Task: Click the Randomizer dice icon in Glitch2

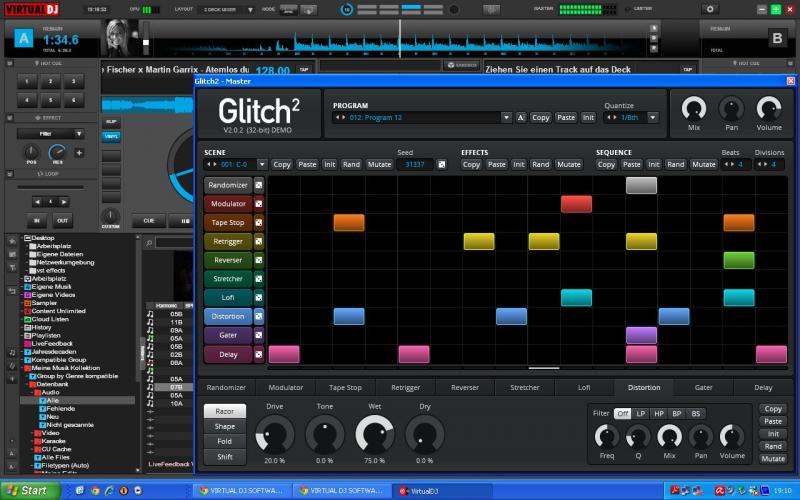Action: (259, 185)
